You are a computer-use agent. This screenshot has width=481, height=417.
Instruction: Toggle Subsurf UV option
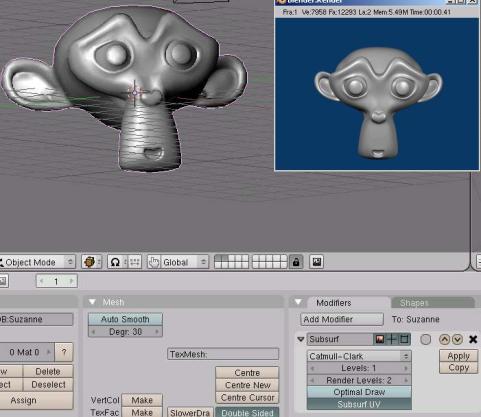click(x=359, y=404)
